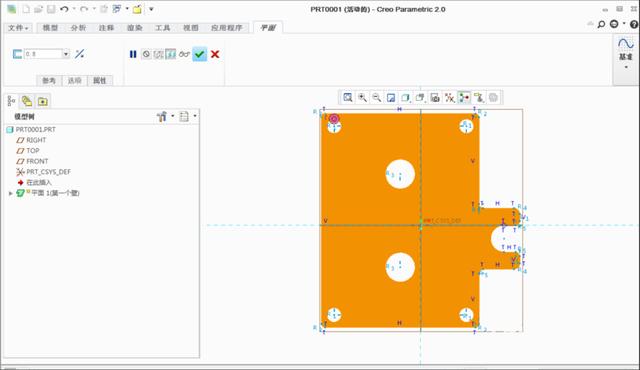Click the Repaint icon in graphics toolbar

click(391, 97)
